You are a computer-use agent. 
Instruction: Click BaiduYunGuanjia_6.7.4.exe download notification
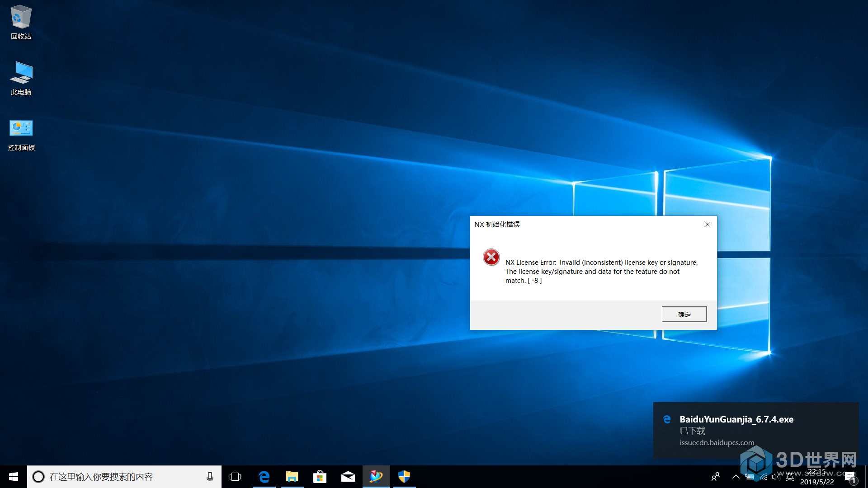tap(756, 430)
